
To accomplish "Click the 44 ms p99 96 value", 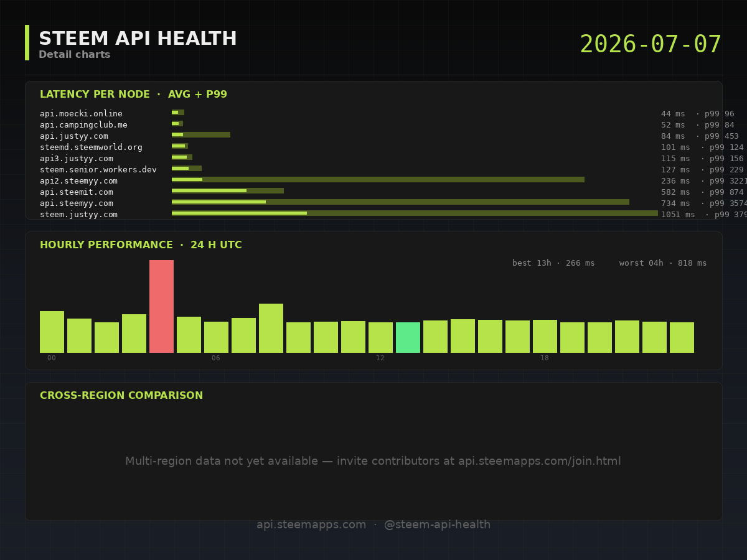I will pos(698,114).
